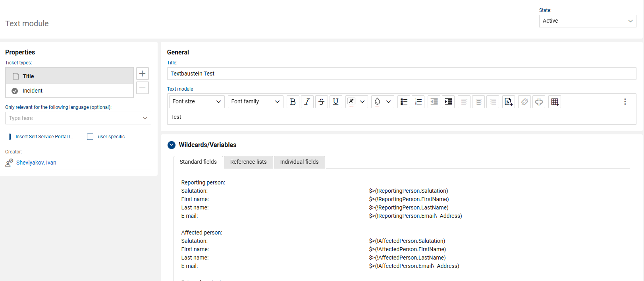Click the Title column header in ticket types
The image size is (644, 281).
coord(69,76)
